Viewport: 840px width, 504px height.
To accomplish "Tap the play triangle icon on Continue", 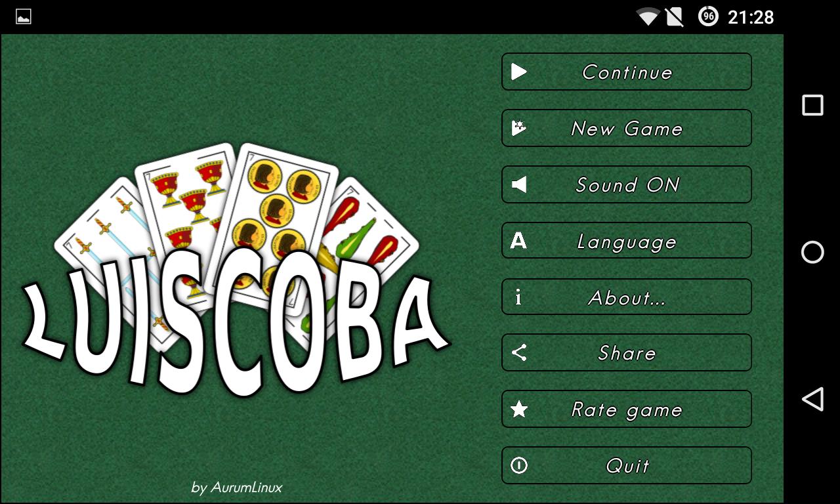I will 519,72.
